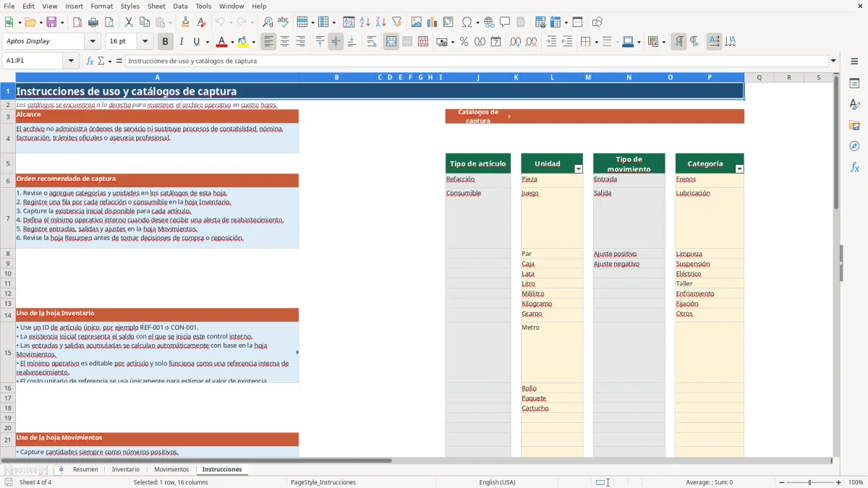Toggle Center Vertically alignment
Viewport: 868px width, 488px height.
tap(336, 42)
